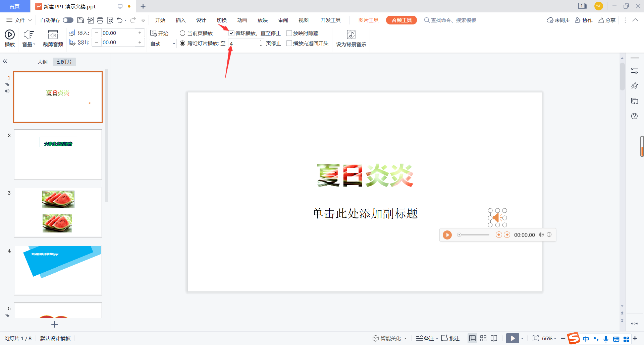The height and width of the screenshot is (345, 644).
Task: Click the Undo arrow icon
Action: pyautogui.click(x=120, y=20)
